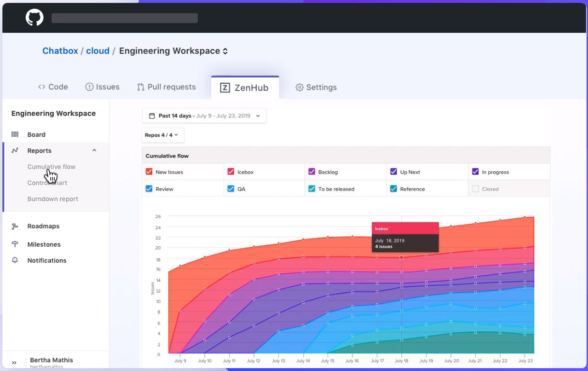Click the July 23 axis label
Image resolution: width=588 pixels, height=371 pixels.
click(x=525, y=361)
